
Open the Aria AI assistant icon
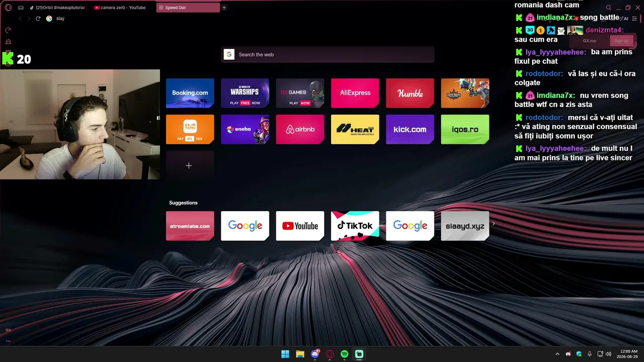click(624, 19)
